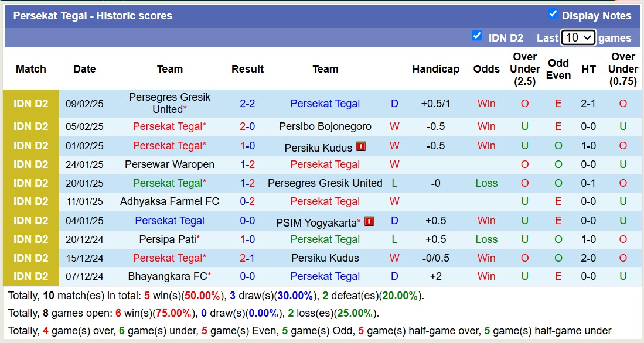
Task: Click the red card icon beside Persiku Kudus
Action: coord(360,147)
